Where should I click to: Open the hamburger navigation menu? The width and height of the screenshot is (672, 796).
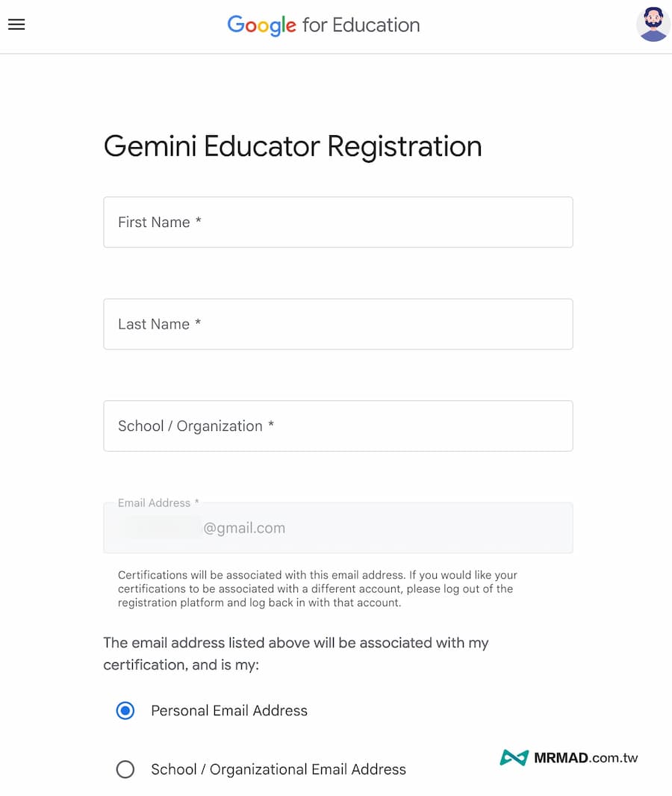16,25
